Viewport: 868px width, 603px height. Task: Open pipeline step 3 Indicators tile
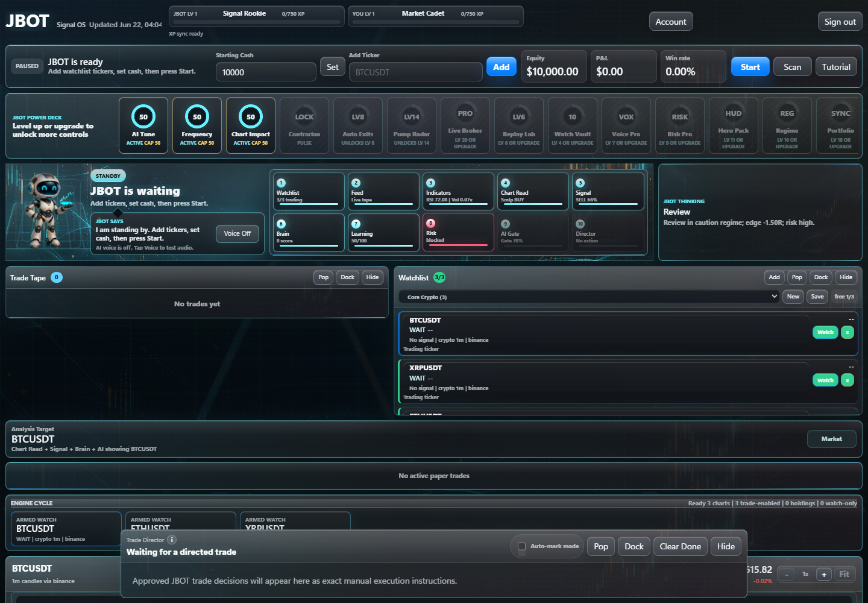pos(458,191)
